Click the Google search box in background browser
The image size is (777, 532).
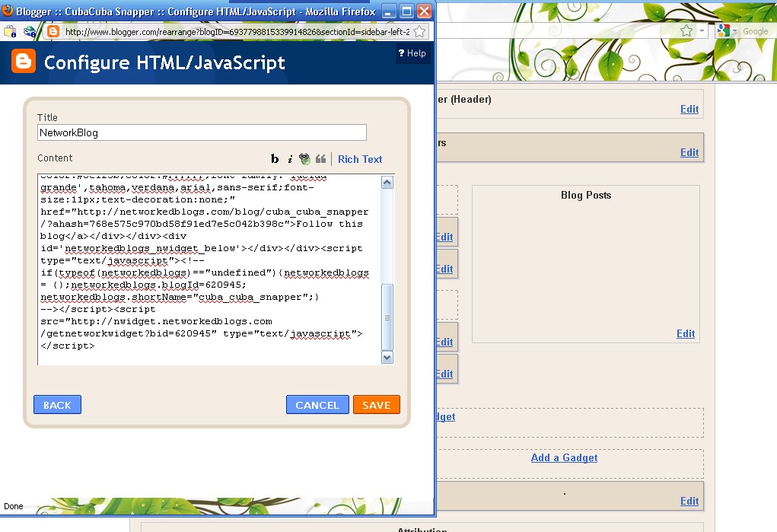click(x=758, y=31)
